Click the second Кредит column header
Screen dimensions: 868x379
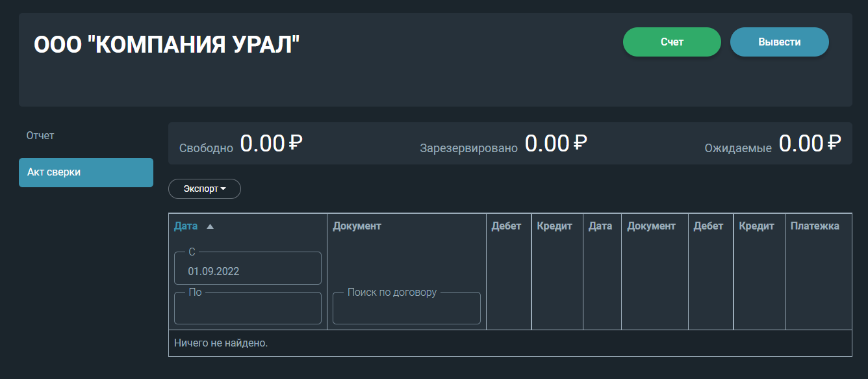click(x=756, y=226)
